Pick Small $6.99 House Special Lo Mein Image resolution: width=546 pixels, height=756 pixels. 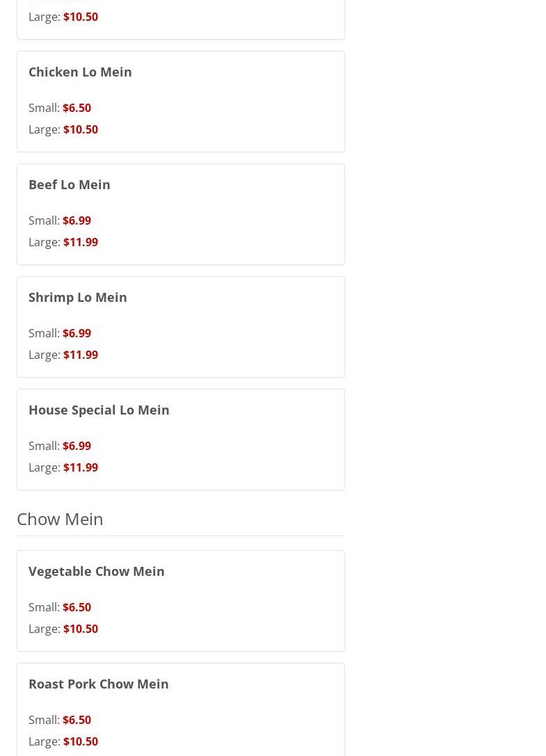click(x=60, y=447)
